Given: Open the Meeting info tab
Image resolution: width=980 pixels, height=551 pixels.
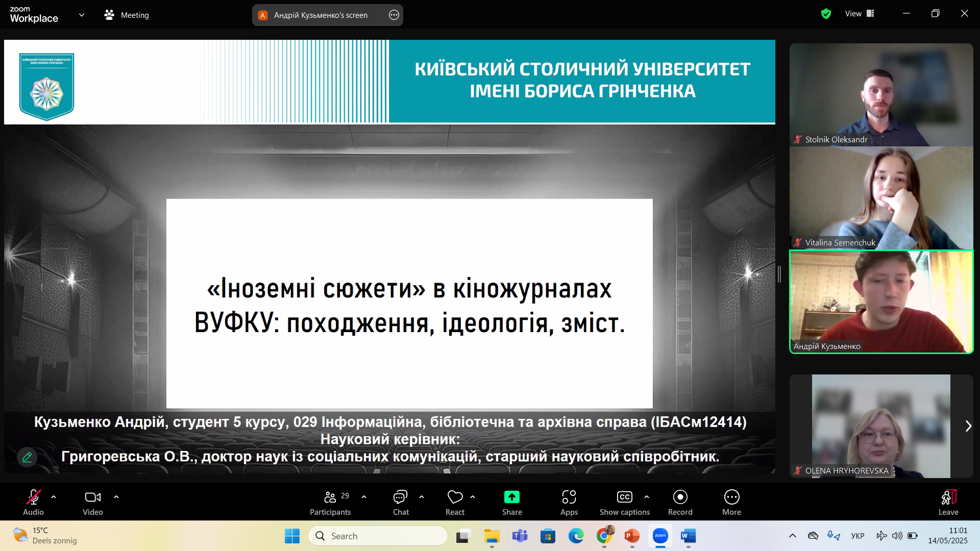Looking at the screenshot, I should [x=127, y=15].
